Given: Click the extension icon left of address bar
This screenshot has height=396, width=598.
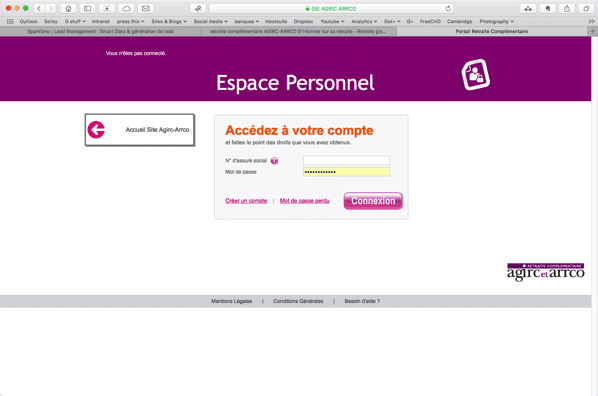Looking at the screenshot, I should [x=198, y=8].
